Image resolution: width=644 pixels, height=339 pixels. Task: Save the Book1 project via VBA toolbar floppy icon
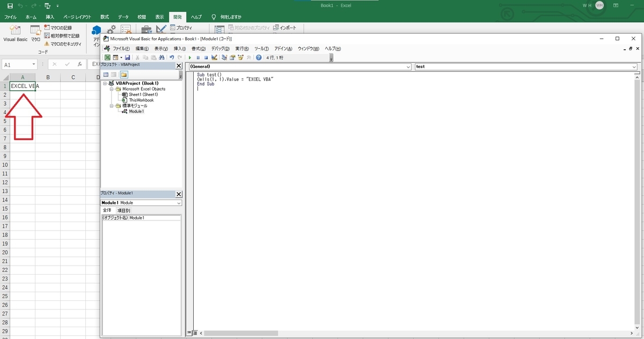pyautogui.click(x=127, y=57)
